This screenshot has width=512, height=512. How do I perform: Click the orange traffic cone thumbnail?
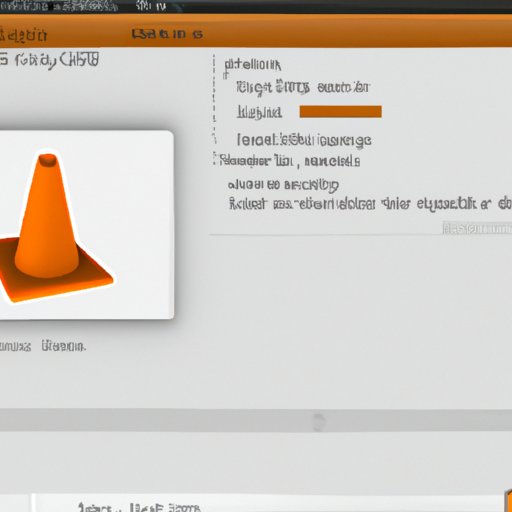pyautogui.click(x=86, y=225)
